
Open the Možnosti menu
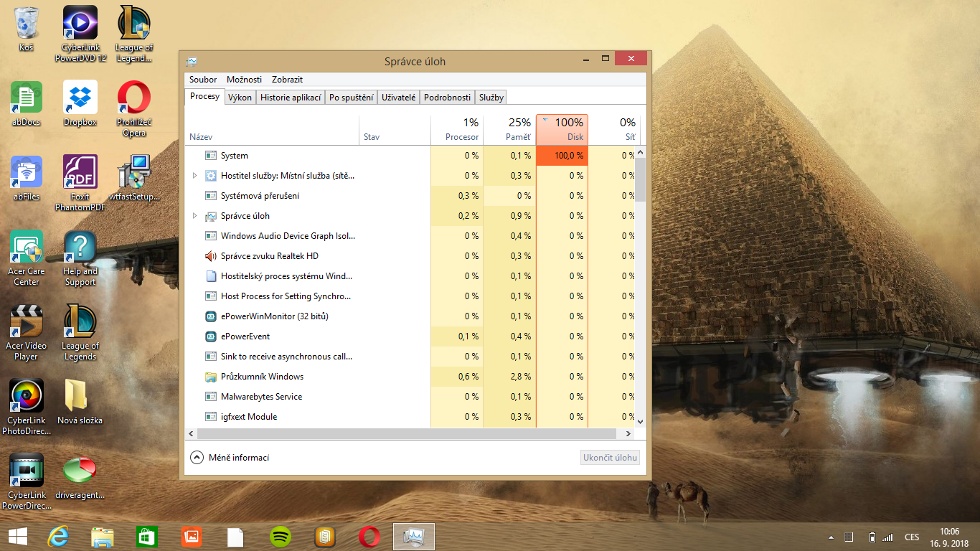[245, 80]
